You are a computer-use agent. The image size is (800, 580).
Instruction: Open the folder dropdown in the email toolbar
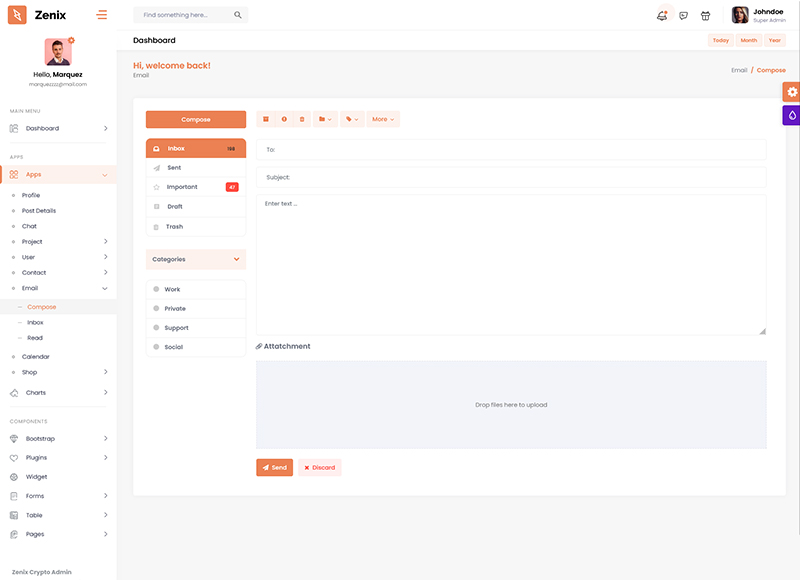(x=325, y=119)
